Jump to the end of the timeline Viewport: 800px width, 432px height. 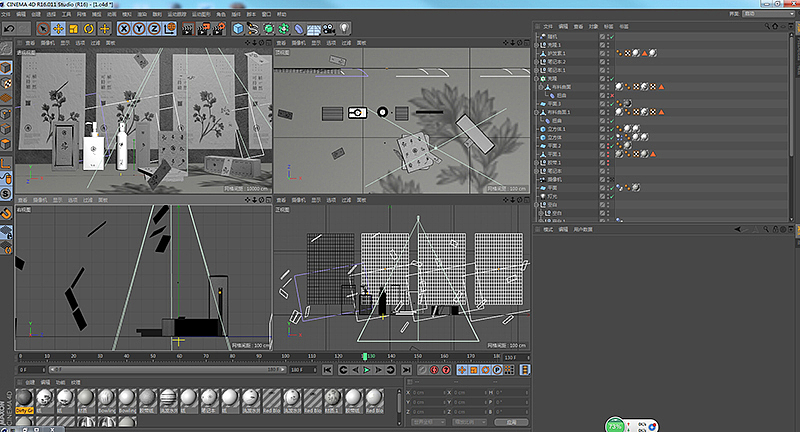pos(405,370)
